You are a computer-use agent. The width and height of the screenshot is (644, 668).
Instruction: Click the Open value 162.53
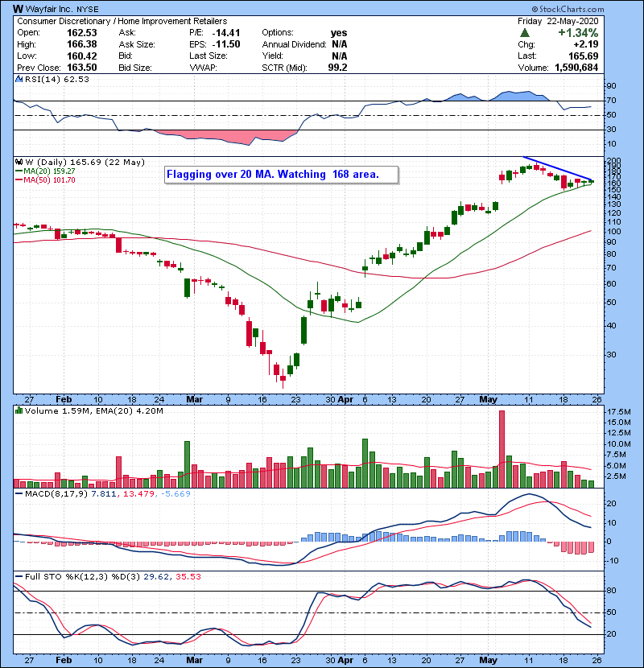[x=82, y=33]
